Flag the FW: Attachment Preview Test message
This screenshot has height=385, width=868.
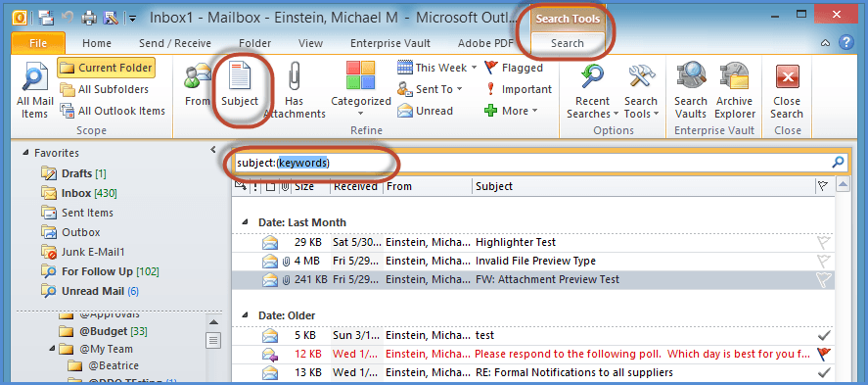click(x=824, y=280)
